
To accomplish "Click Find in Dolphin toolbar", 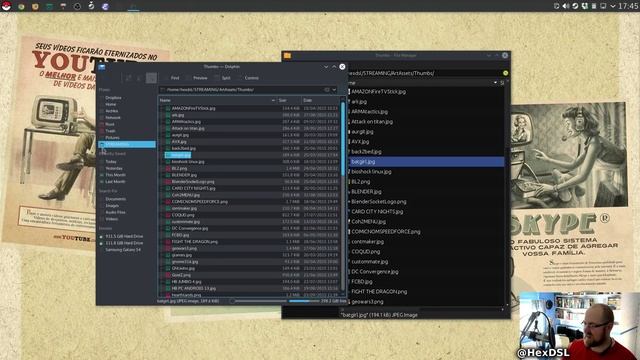I will point(172,78).
